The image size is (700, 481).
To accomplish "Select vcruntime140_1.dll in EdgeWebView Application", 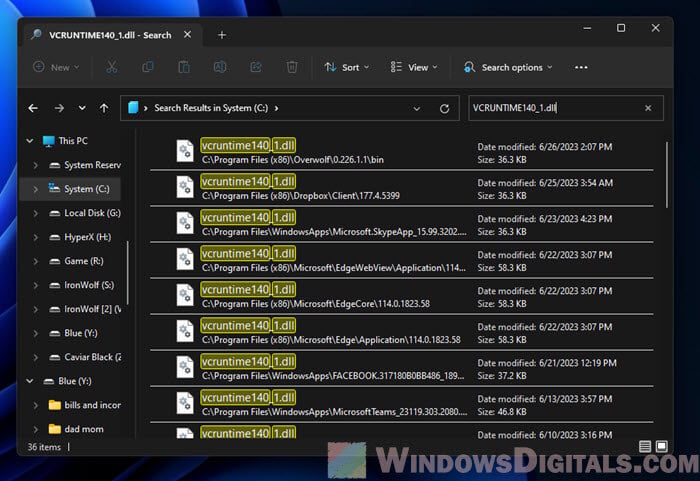I will click(x=402, y=260).
